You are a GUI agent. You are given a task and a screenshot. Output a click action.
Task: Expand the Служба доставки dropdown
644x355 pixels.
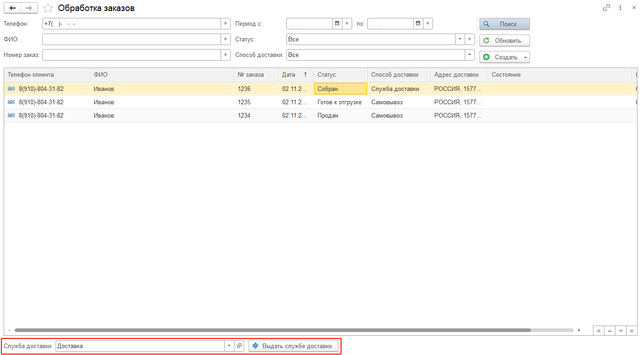(229, 346)
